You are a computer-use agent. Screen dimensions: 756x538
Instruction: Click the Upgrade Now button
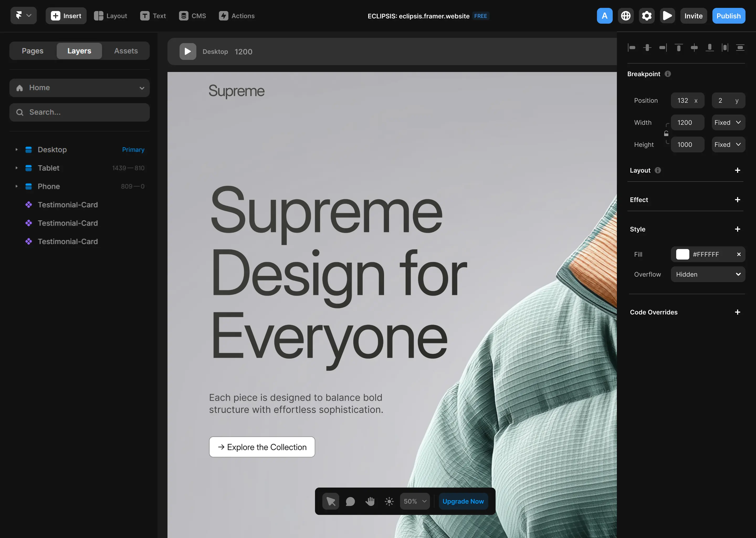click(x=463, y=501)
